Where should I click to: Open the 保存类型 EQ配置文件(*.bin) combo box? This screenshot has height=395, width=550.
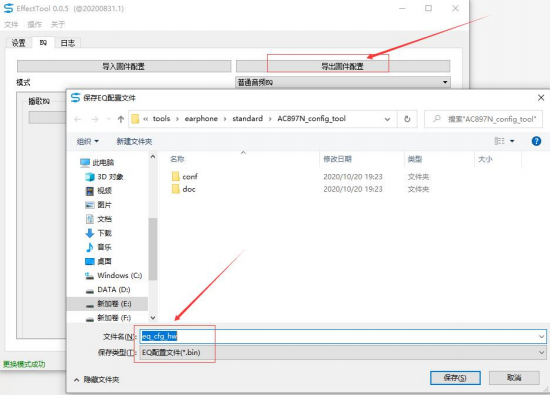[343, 353]
